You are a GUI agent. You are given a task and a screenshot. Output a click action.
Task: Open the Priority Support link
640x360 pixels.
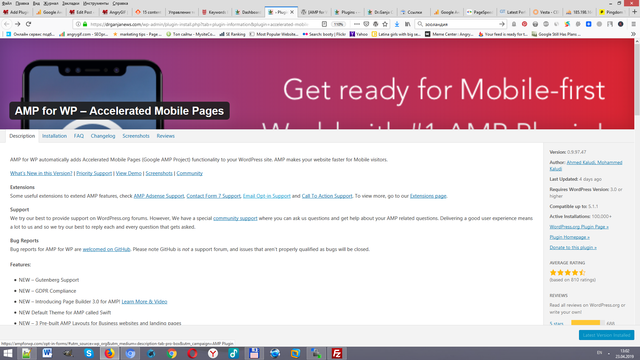(x=94, y=173)
